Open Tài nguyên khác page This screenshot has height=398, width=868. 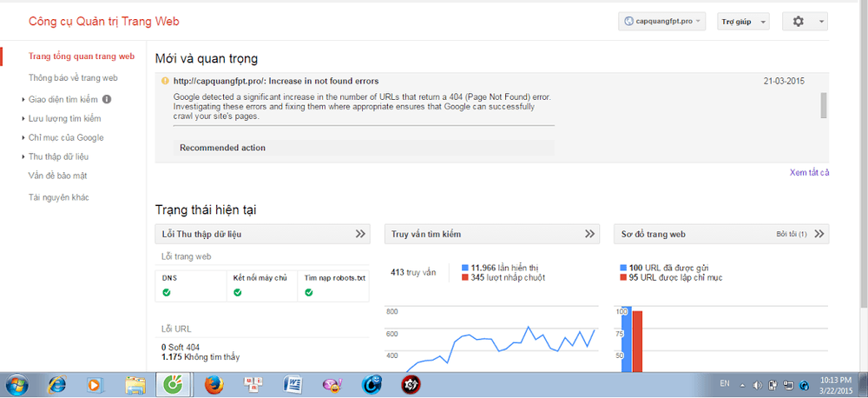click(x=59, y=197)
